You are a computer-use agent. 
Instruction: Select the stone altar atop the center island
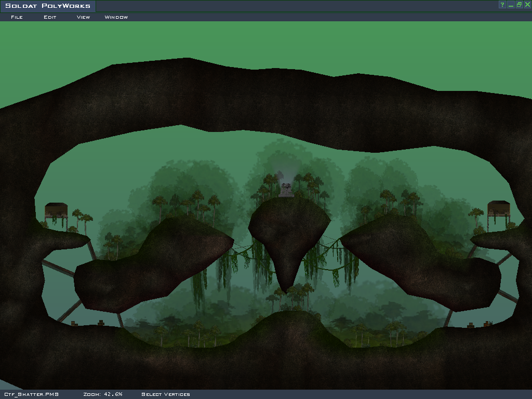click(x=286, y=190)
